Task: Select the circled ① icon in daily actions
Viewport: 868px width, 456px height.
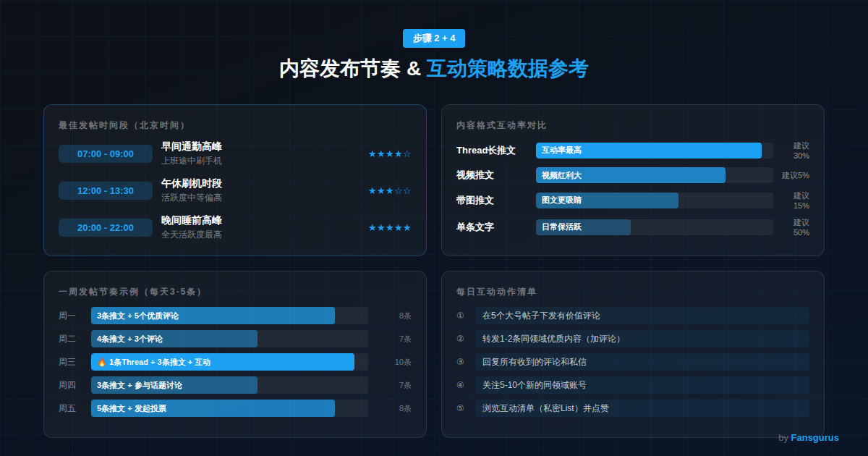Action: (459, 316)
